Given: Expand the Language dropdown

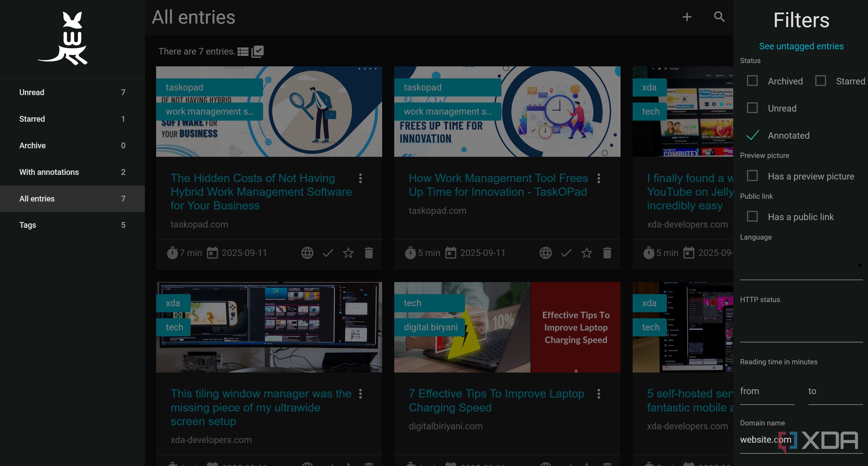Looking at the screenshot, I should click(x=801, y=266).
